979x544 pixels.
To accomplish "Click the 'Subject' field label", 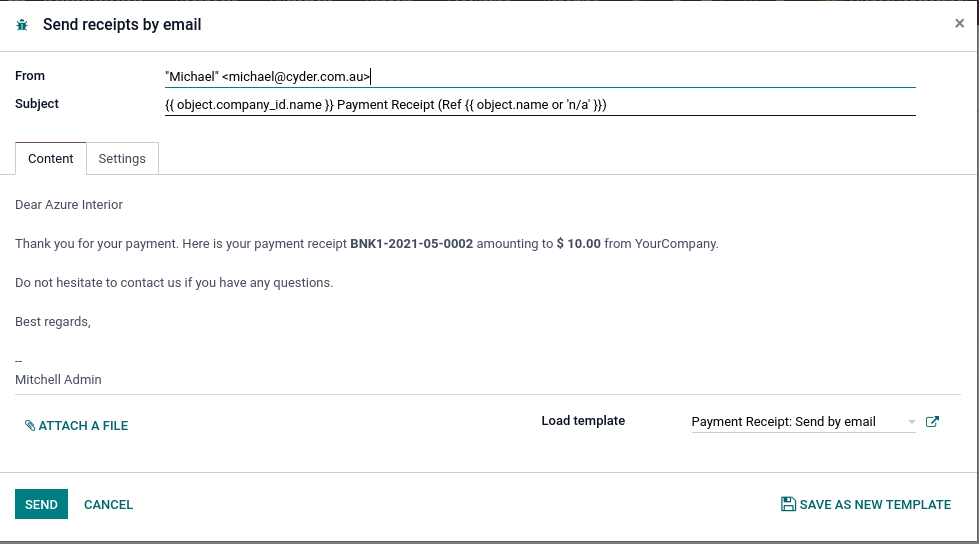I will click(x=37, y=104).
